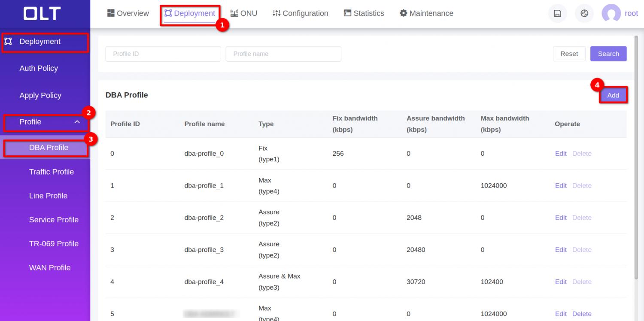This screenshot has height=321, width=644.
Task: Click the vertical page scrollbar
Action: 636,154
